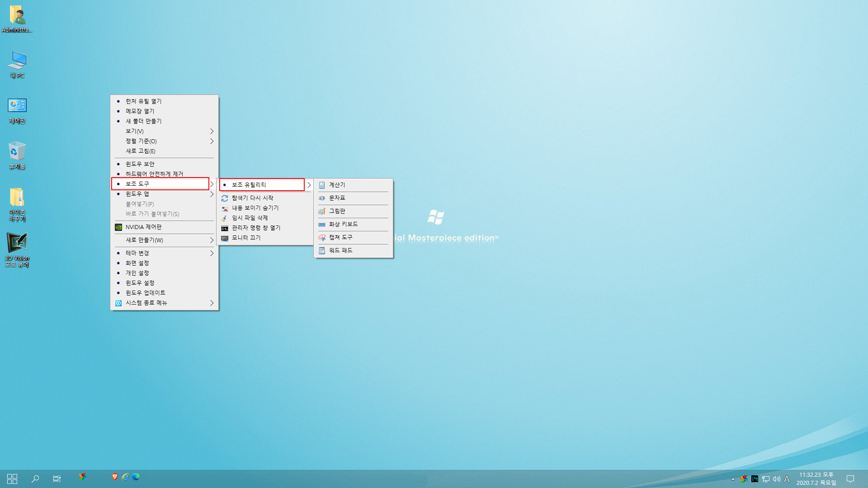The height and width of the screenshot is (488, 868).
Task: Expand 테마 변경 submenu
Action: pos(164,253)
